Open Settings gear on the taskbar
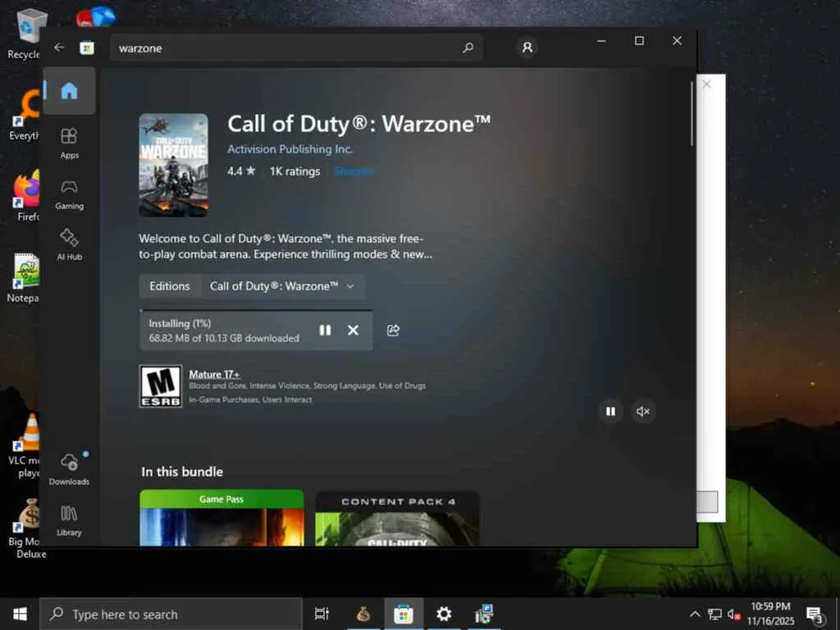The width and height of the screenshot is (840, 630). (x=444, y=614)
